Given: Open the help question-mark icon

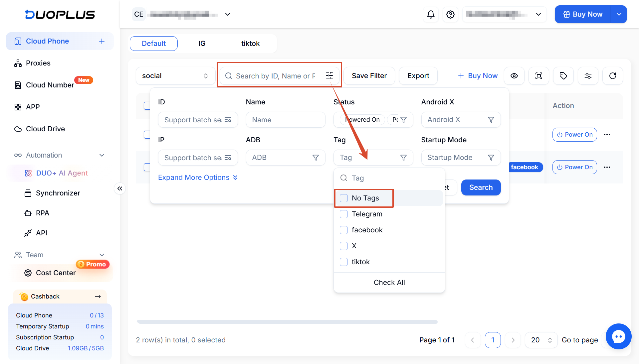Looking at the screenshot, I should coord(450,14).
